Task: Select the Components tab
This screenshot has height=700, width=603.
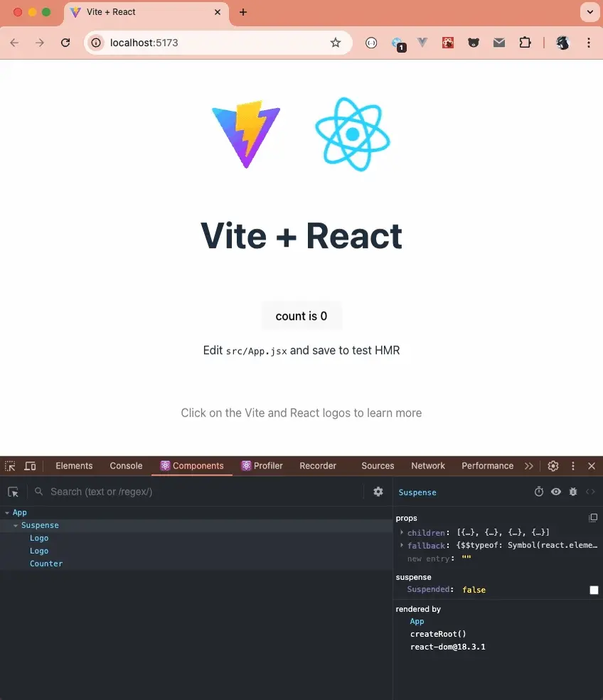Action: point(192,465)
